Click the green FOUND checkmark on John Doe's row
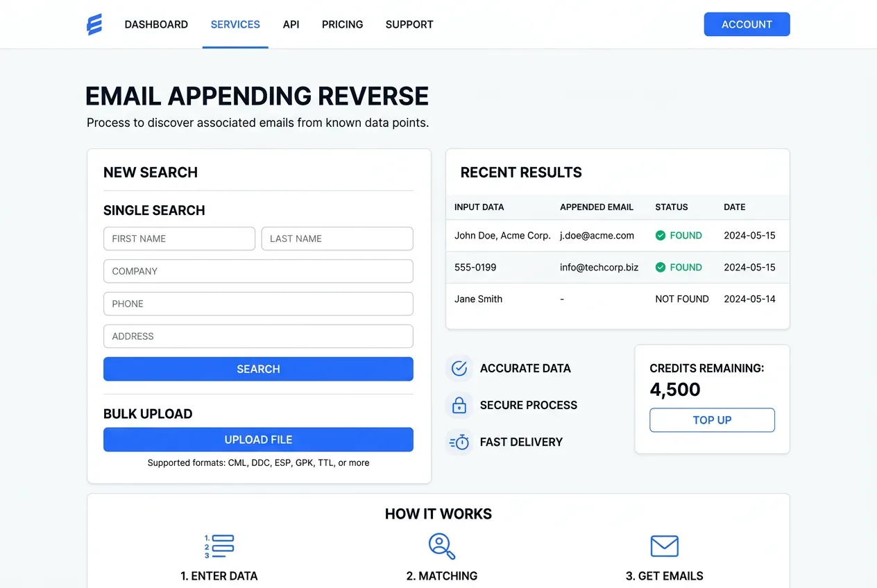Viewport: 877px width, 588px height. pos(661,235)
